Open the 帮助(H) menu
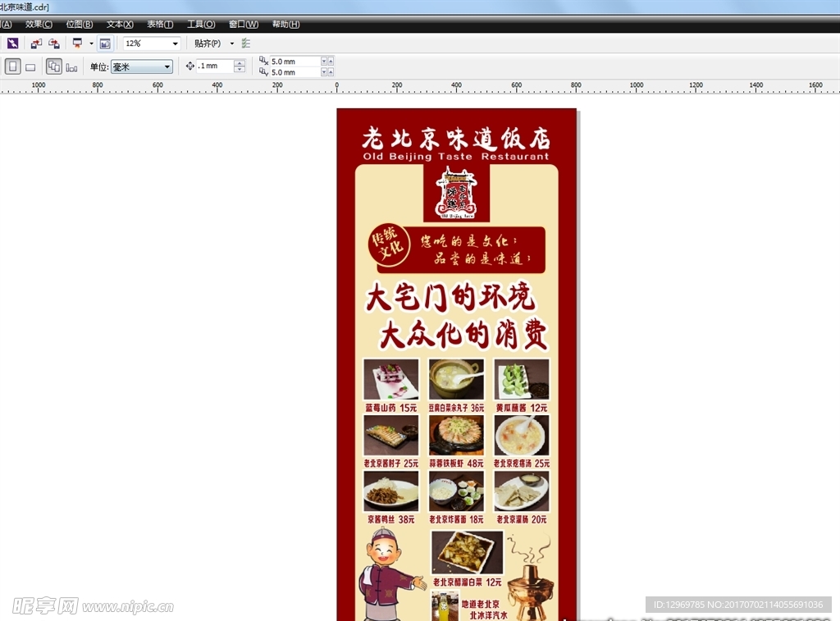The height and width of the screenshot is (621, 840). pos(285,24)
